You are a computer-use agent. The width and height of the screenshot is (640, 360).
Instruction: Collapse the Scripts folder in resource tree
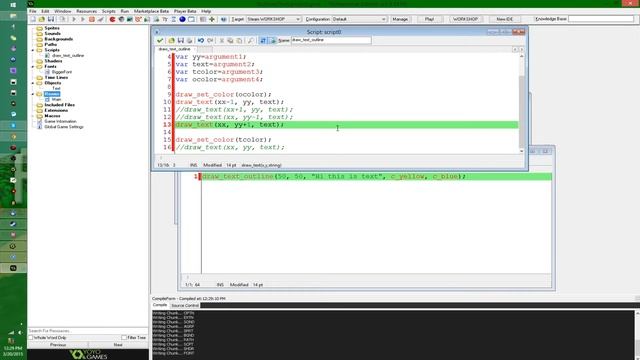point(33,50)
